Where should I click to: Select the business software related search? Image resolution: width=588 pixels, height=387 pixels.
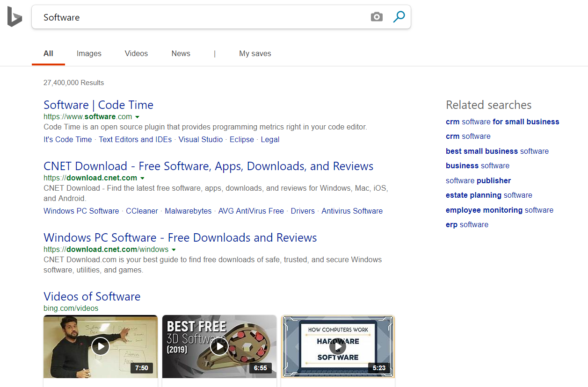pyautogui.click(x=478, y=165)
